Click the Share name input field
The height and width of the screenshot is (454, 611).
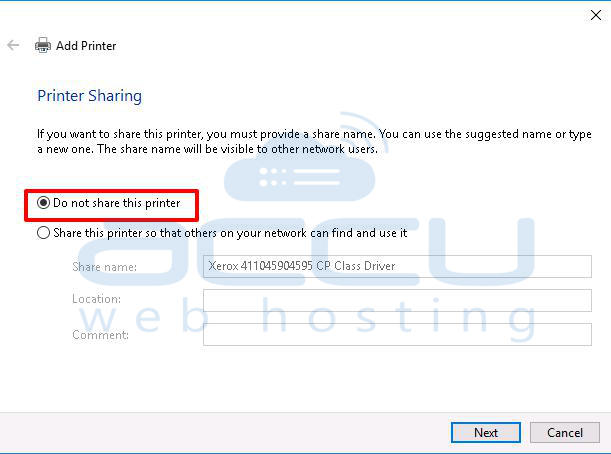(x=397, y=266)
